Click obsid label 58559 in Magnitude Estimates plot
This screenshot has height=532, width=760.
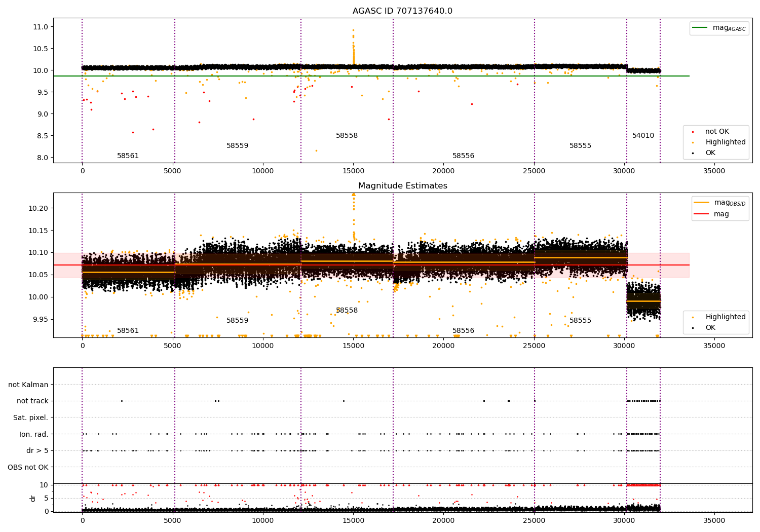pyautogui.click(x=237, y=321)
